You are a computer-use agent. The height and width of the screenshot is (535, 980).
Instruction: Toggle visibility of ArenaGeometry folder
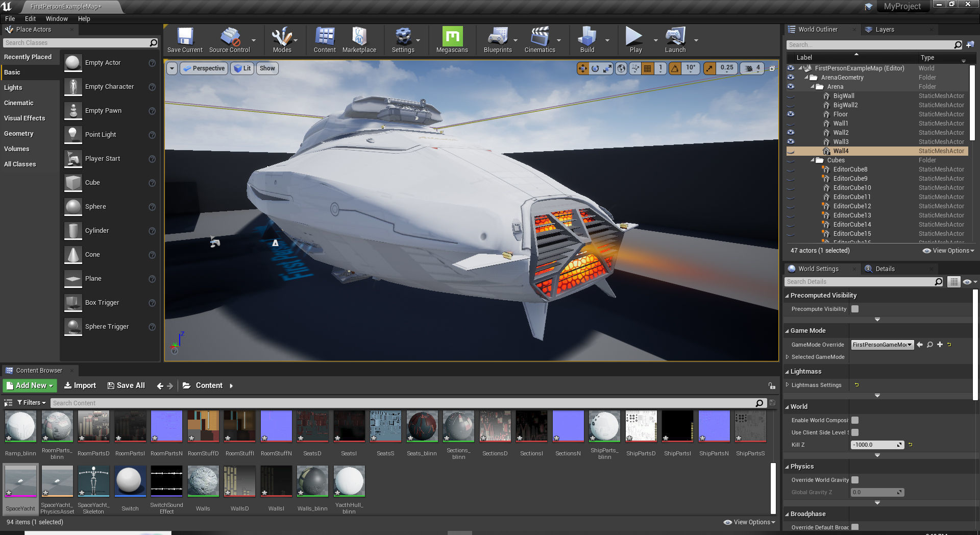791,78
